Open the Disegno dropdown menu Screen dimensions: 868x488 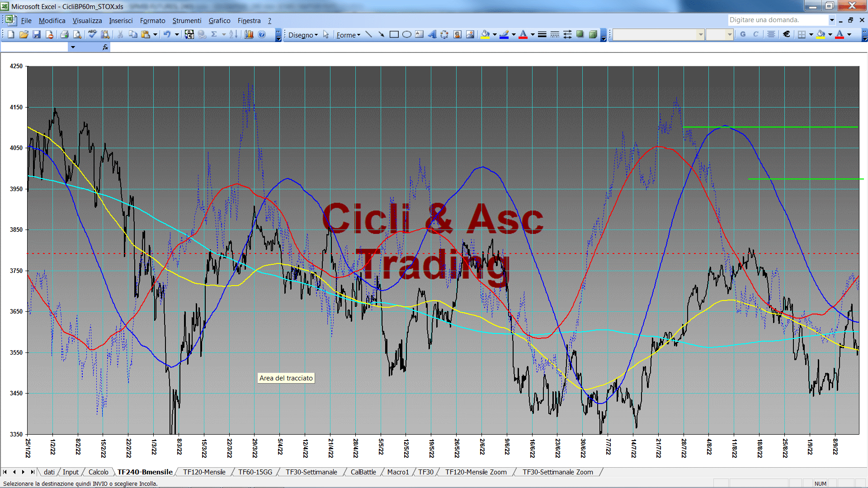(x=303, y=35)
